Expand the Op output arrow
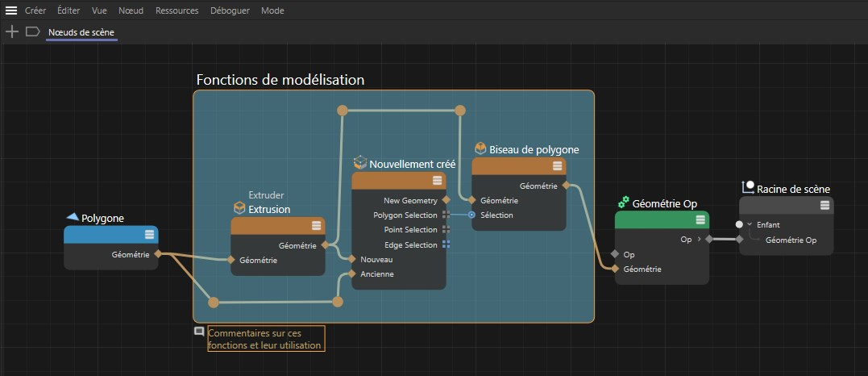Screen dimensions: 868x376 click(700, 240)
